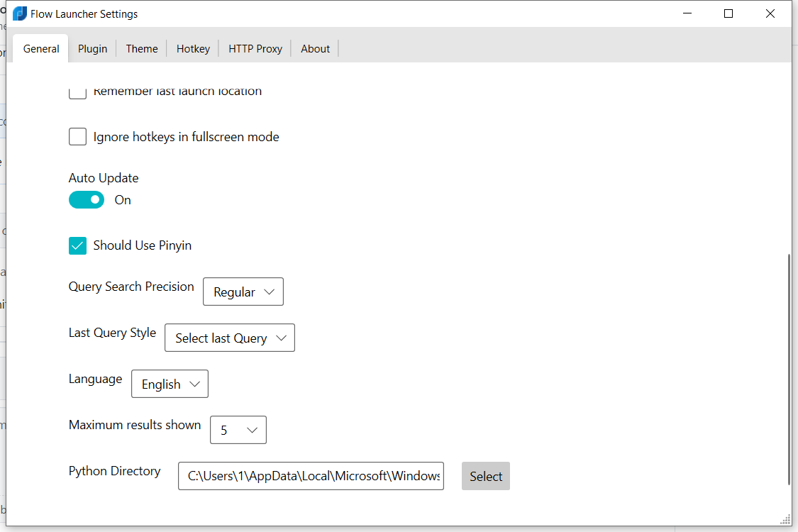The width and height of the screenshot is (798, 532).
Task: Click Select button for Python Directory
Action: click(x=485, y=476)
